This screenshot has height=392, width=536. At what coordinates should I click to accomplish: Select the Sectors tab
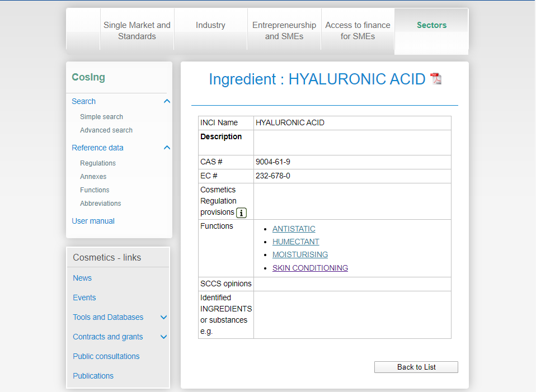(x=431, y=25)
